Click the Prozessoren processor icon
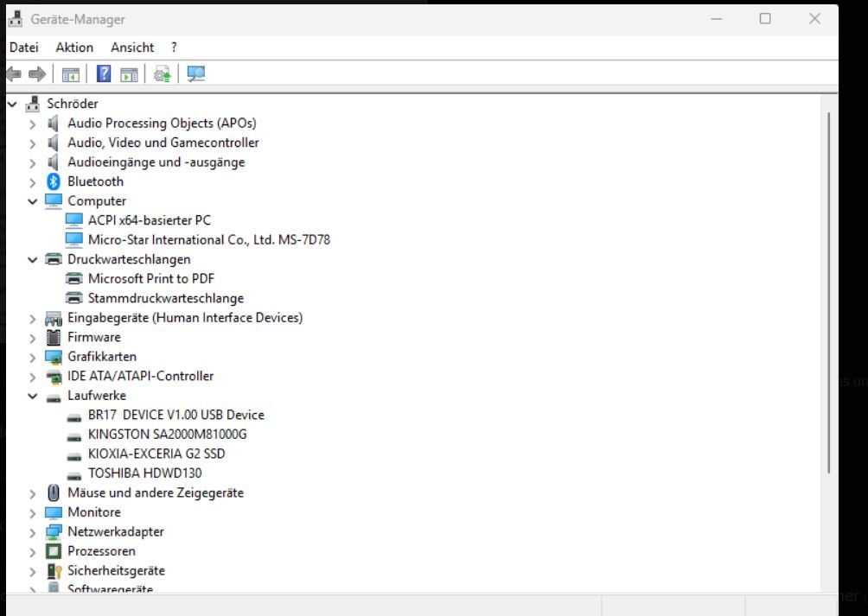Screen dimensions: 868x616 pos(53,551)
